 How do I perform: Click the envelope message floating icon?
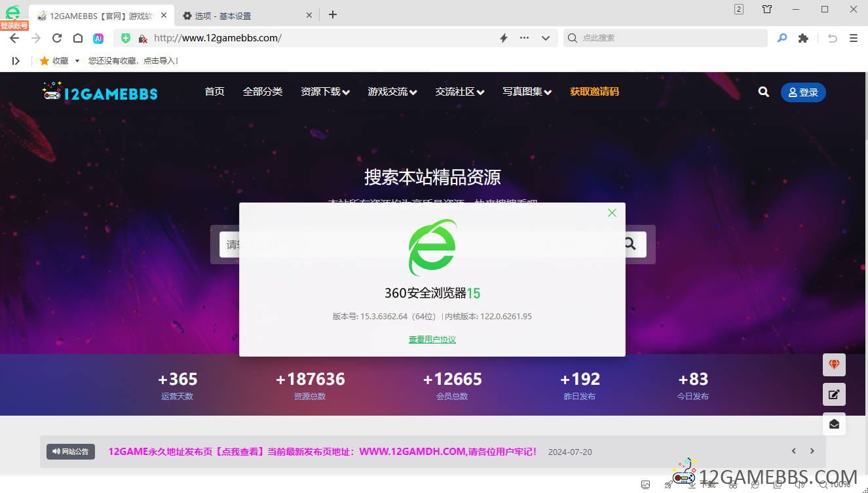[834, 424]
